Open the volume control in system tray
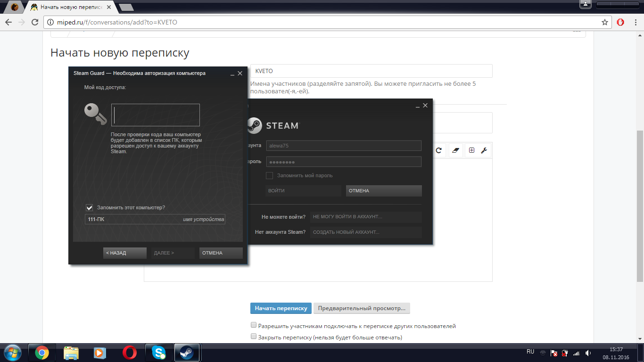Image resolution: width=644 pixels, height=362 pixels. pos(588,353)
